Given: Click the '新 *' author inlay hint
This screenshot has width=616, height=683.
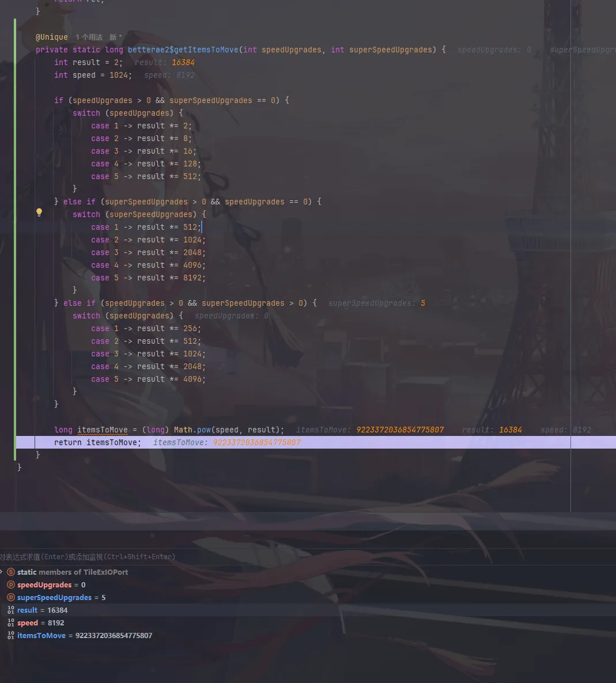Looking at the screenshot, I should (x=115, y=37).
